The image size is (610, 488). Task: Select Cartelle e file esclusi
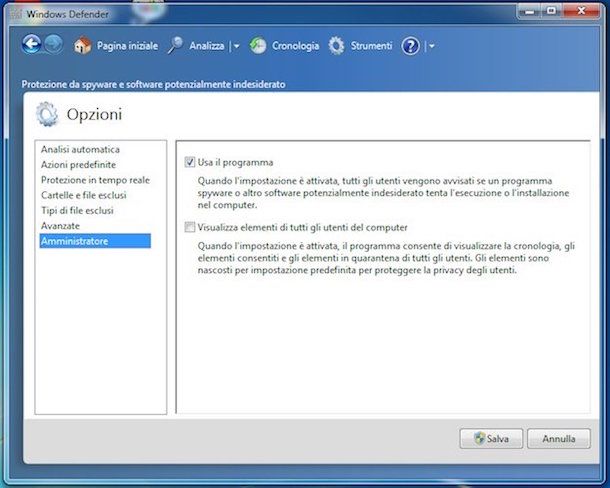pyautogui.click(x=84, y=195)
